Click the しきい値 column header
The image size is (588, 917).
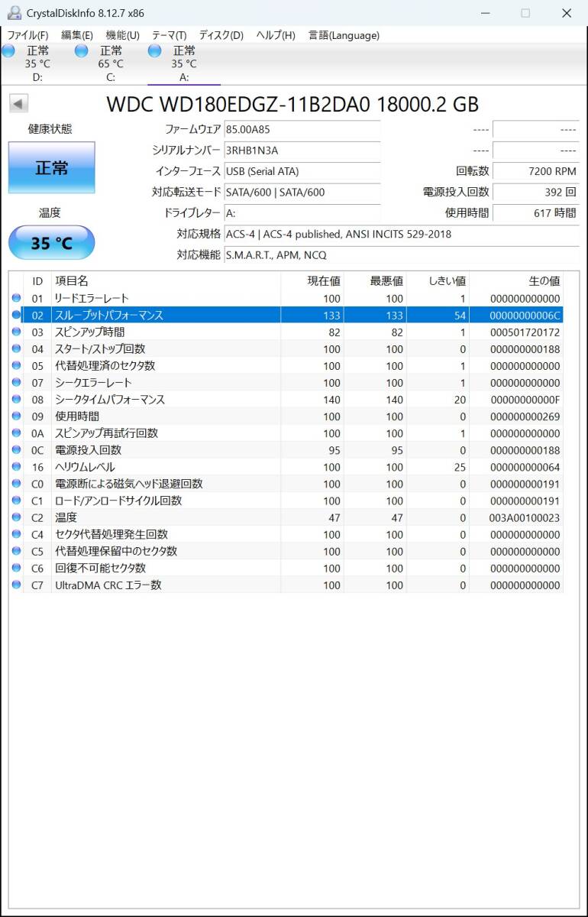(x=437, y=281)
